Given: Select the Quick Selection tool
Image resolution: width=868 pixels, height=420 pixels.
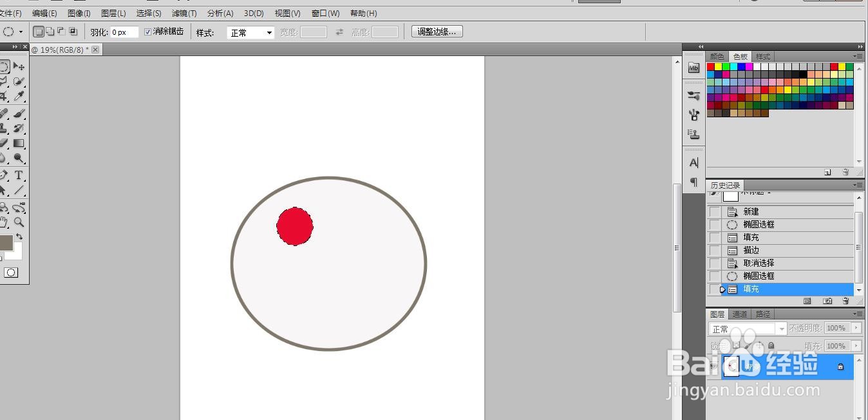Looking at the screenshot, I should (x=19, y=82).
